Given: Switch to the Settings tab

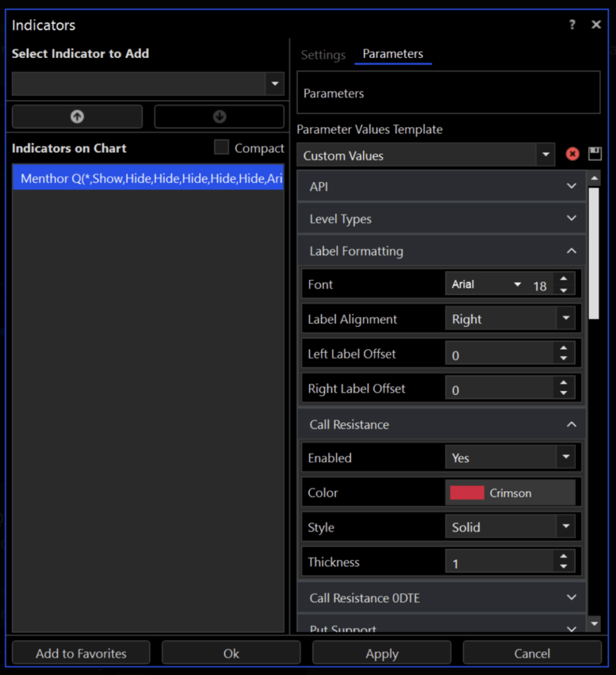Looking at the screenshot, I should click(323, 55).
